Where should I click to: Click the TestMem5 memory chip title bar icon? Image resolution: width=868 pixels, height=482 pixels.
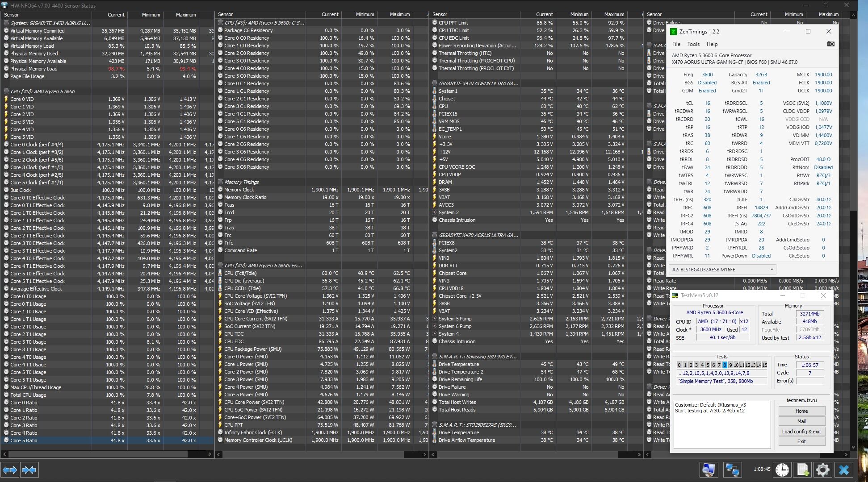(675, 295)
